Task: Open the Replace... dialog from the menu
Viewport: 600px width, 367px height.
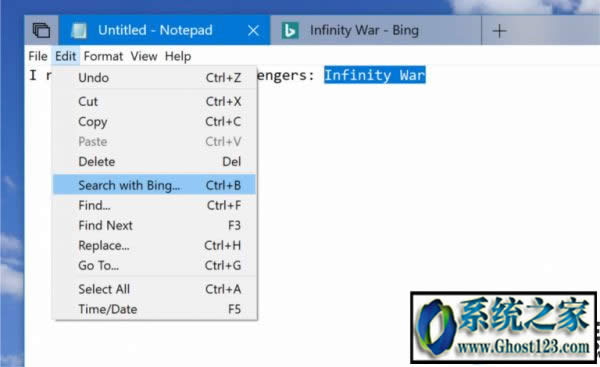Action: (x=155, y=245)
